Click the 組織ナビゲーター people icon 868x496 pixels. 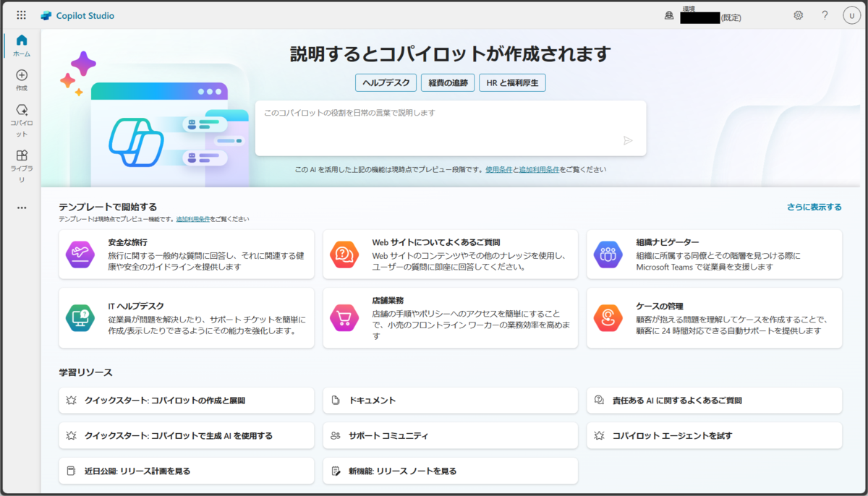click(x=608, y=254)
